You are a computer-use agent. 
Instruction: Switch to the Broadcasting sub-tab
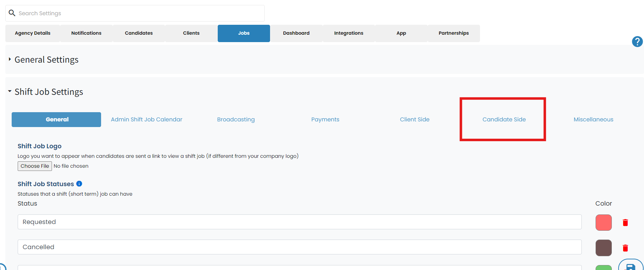click(236, 120)
